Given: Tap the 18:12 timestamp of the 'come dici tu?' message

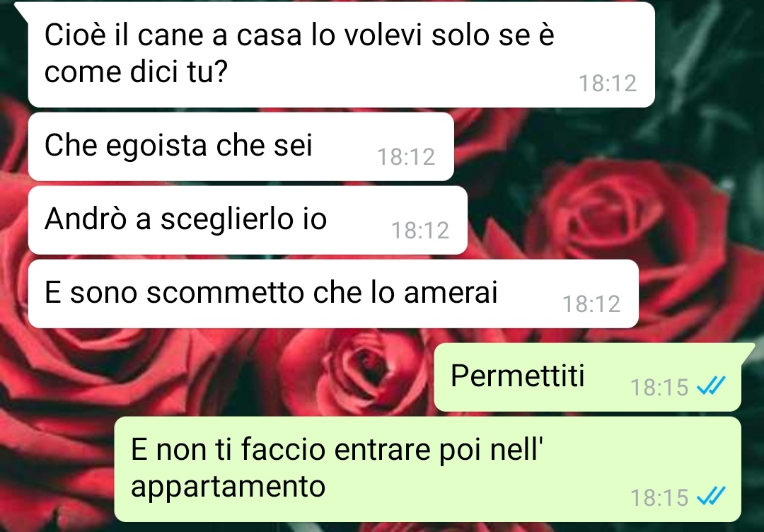Looking at the screenshot, I should 608,83.
